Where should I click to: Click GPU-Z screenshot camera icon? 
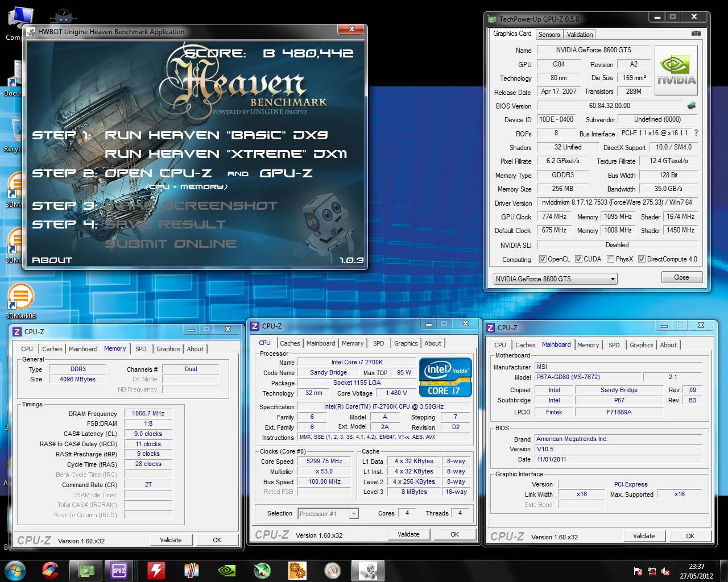(x=696, y=34)
